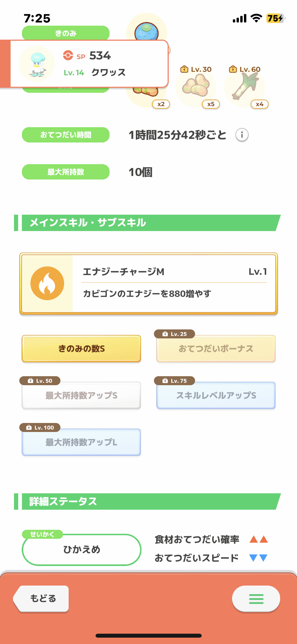Tap the red up arrows for ingredient rate
The image size is (297, 644).
point(259,539)
